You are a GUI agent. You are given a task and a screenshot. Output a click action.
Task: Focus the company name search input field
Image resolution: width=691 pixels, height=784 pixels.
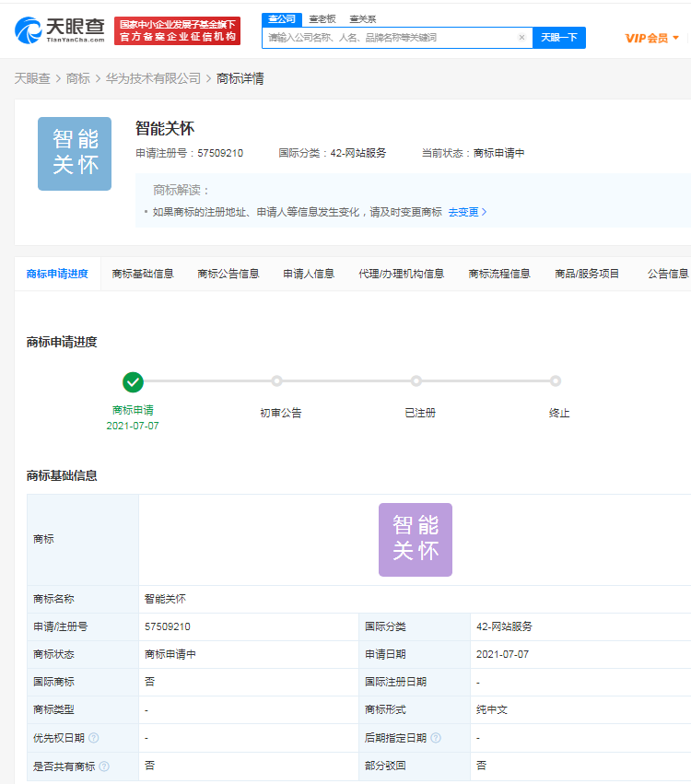click(x=390, y=38)
